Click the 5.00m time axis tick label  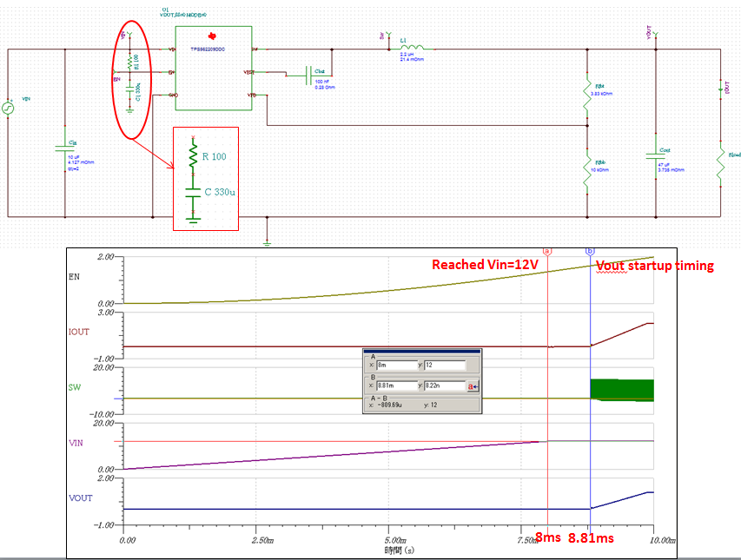pyautogui.click(x=395, y=540)
